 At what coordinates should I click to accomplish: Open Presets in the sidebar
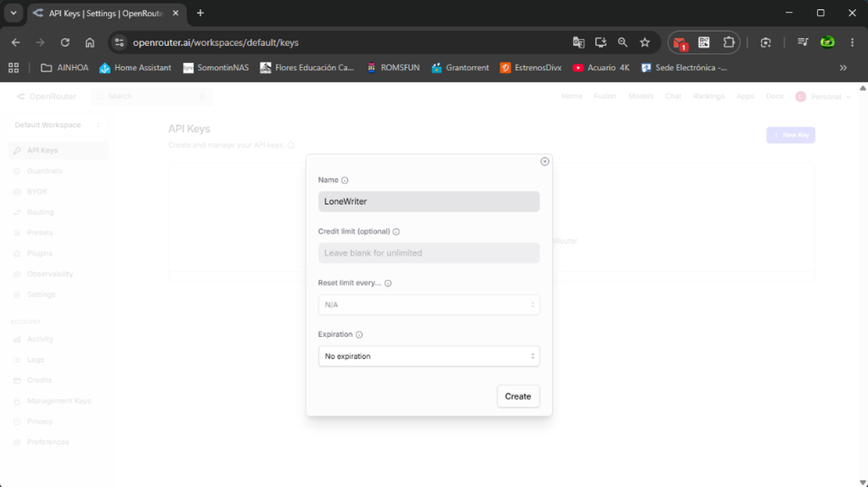point(58,232)
